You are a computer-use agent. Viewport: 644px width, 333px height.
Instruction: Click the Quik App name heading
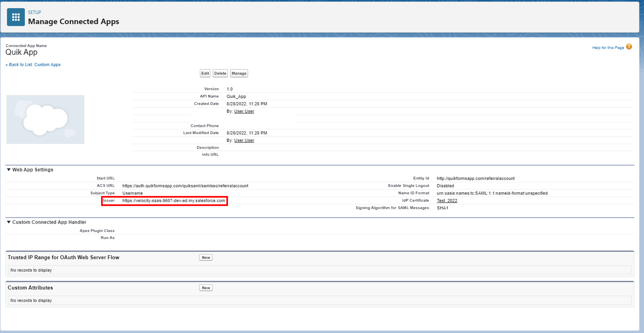(x=22, y=52)
